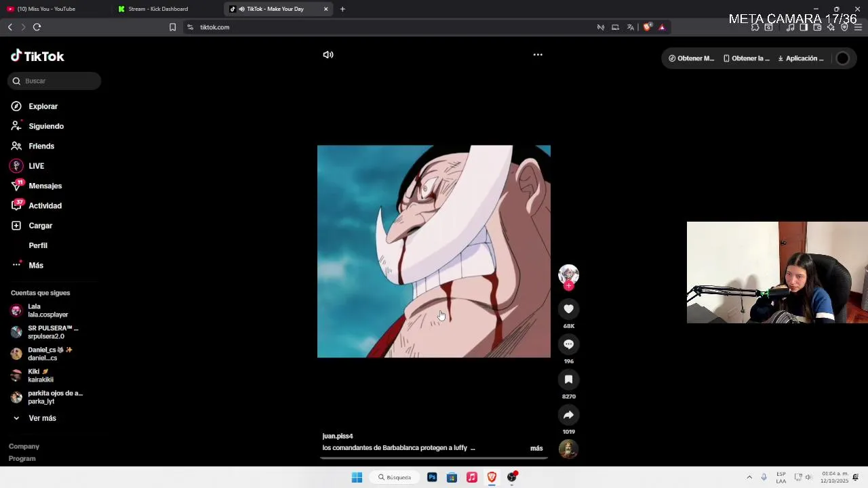Open the translate page icon

(x=630, y=27)
